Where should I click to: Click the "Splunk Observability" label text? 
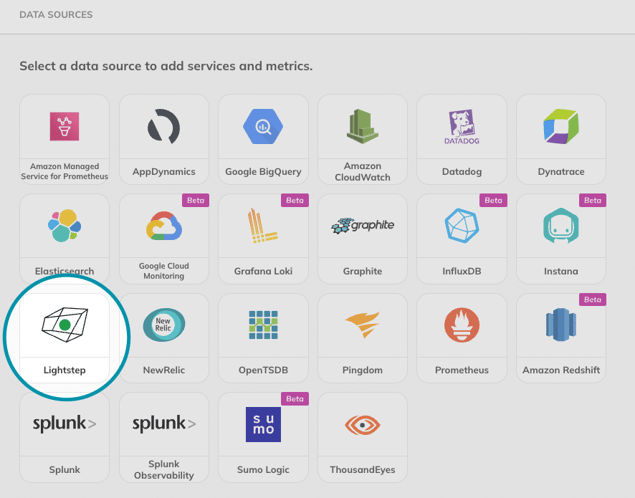click(x=164, y=470)
